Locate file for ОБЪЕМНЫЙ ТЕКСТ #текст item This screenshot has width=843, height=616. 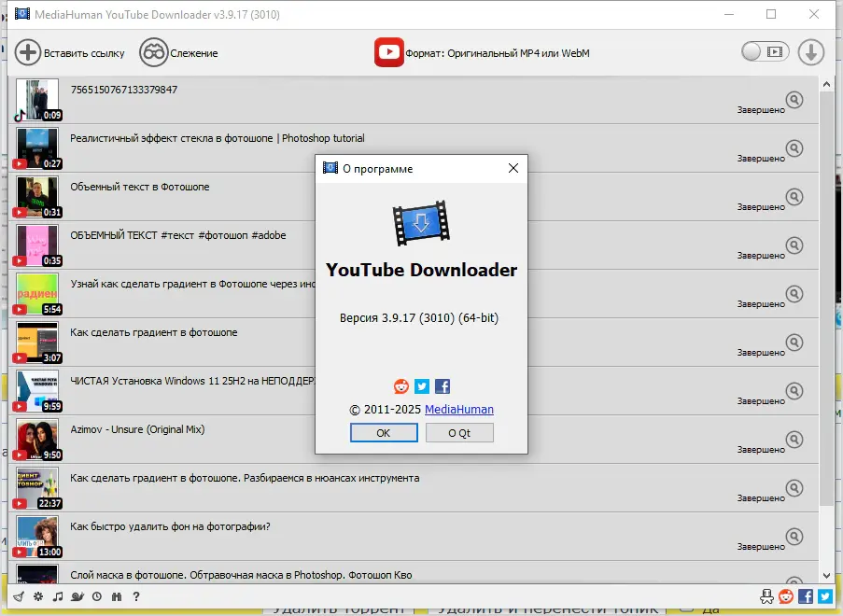click(x=794, y=245)
